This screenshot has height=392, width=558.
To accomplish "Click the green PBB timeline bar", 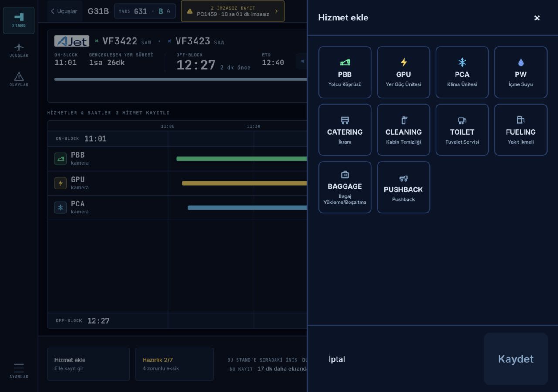I will [242, 159].
